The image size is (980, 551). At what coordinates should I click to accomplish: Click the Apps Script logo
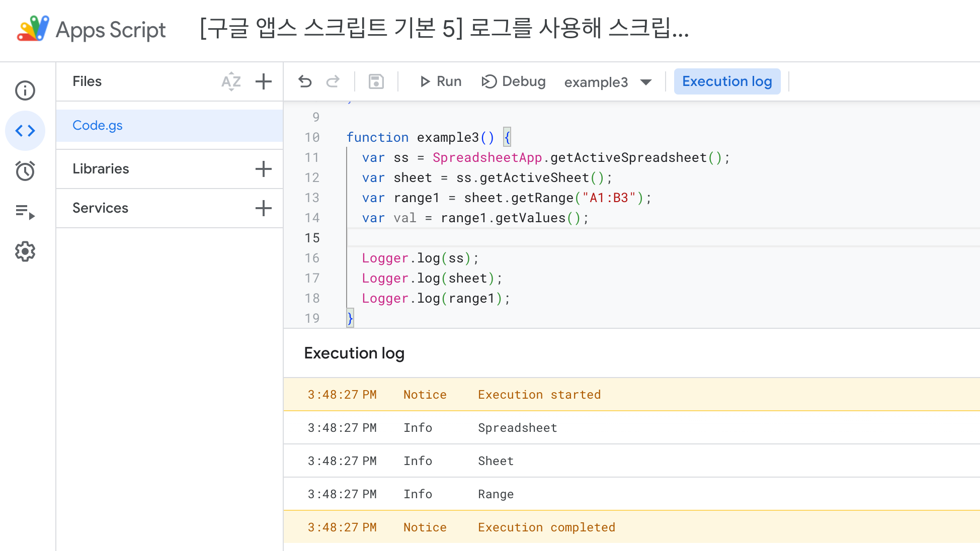pos(33,29)
